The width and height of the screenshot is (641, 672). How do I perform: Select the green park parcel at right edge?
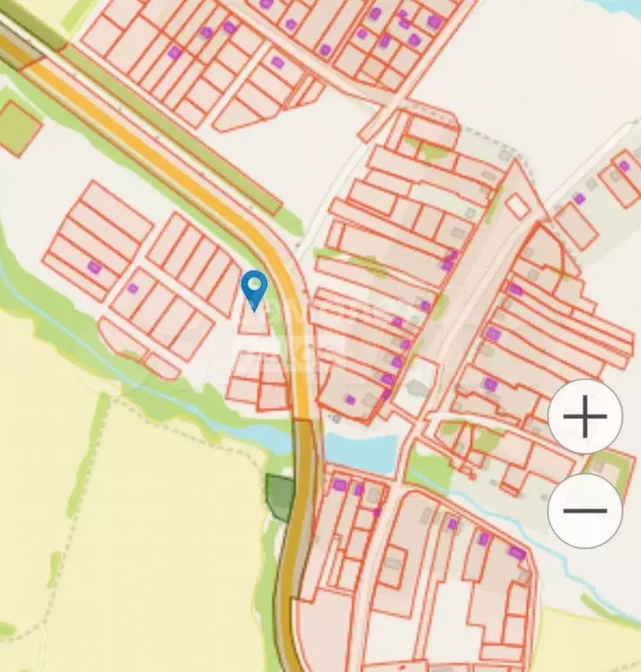(x=610, y=471)
